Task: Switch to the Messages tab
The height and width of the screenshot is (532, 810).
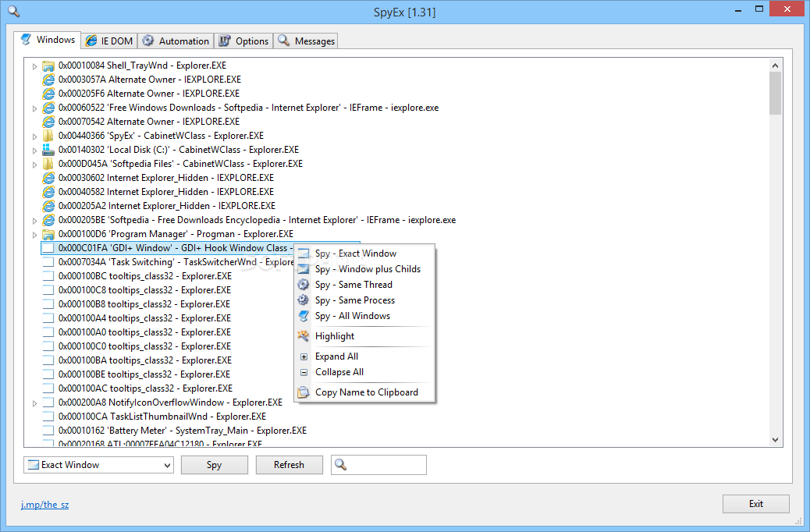Action: [306, 41]
